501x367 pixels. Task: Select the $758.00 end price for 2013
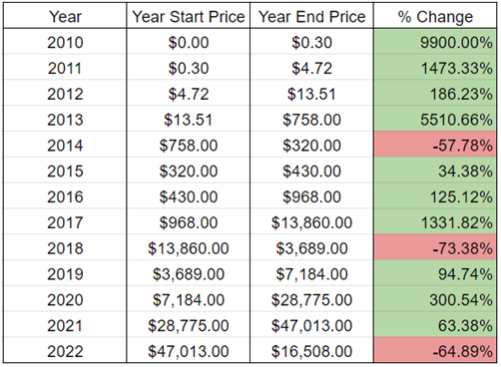pyautogui.click(x=312, y=119)
